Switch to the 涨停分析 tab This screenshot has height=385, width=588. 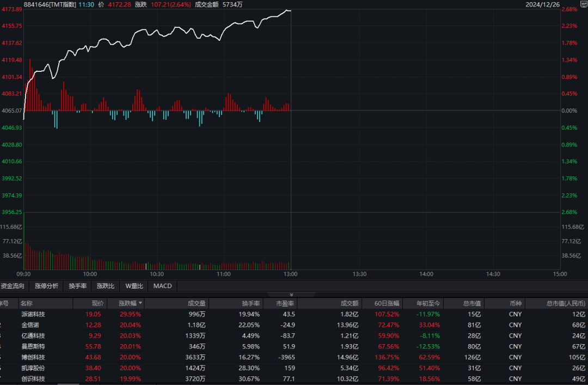pyautogui.click(x=46, y=286)
